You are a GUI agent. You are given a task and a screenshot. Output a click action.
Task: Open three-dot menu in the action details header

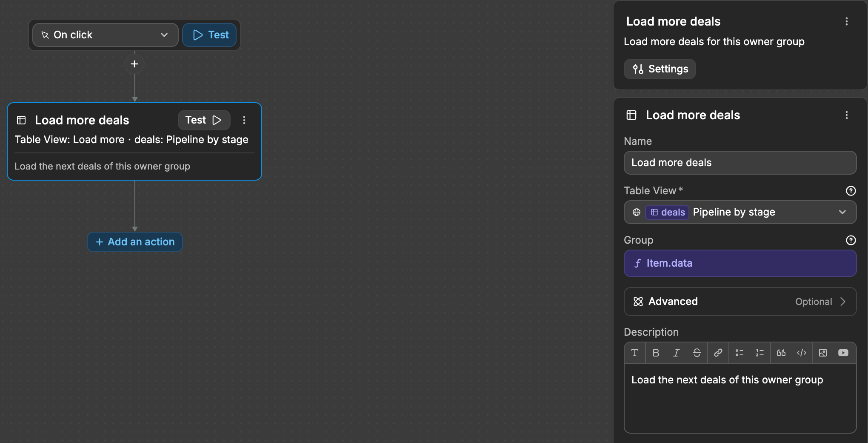pos(847,115)
